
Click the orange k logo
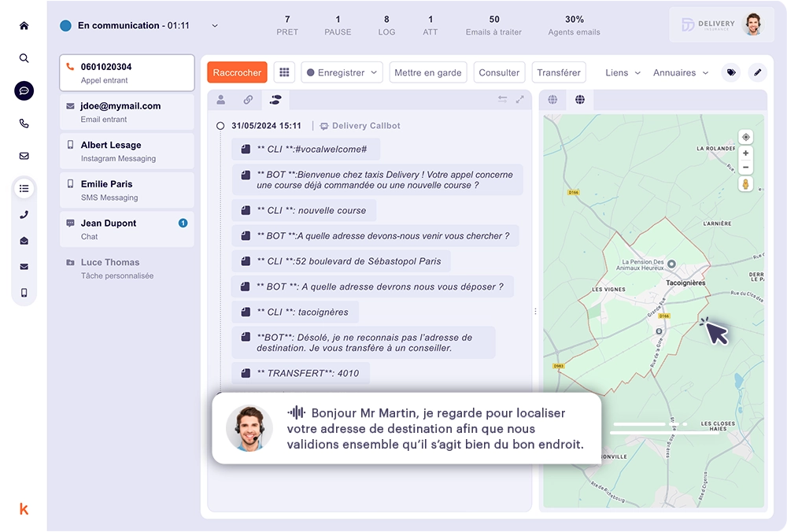coord(24,509)
